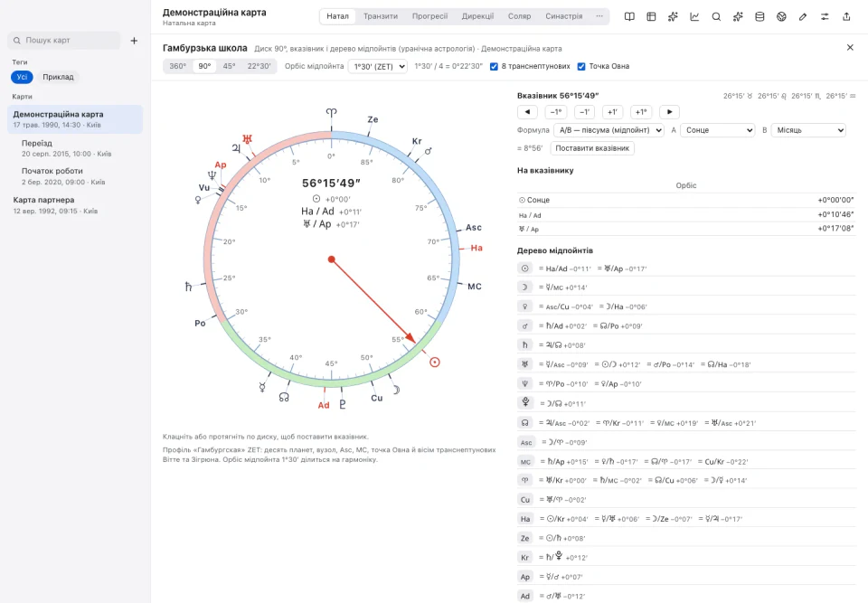
Task: Step pointer back with left triangle button
Action: (527, 112)
